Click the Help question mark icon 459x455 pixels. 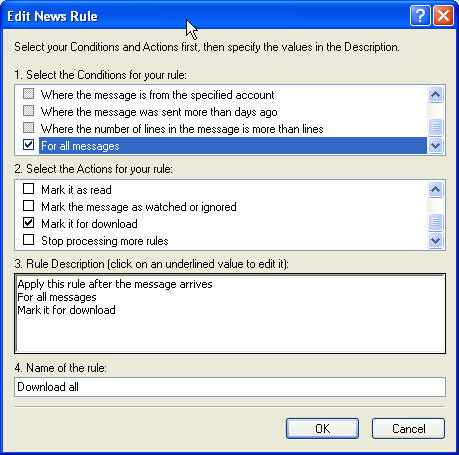(420, 16)
